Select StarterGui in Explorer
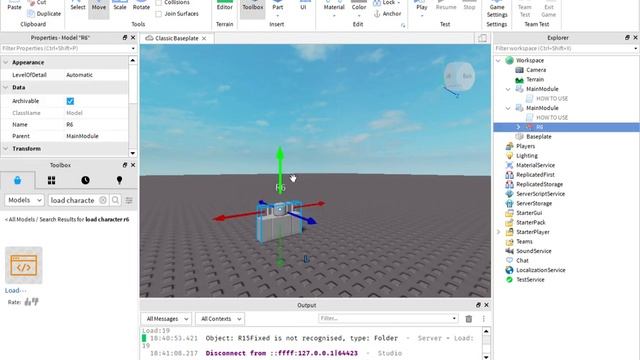The width and height of the screenshot is (640, 360). pos(529,213)
